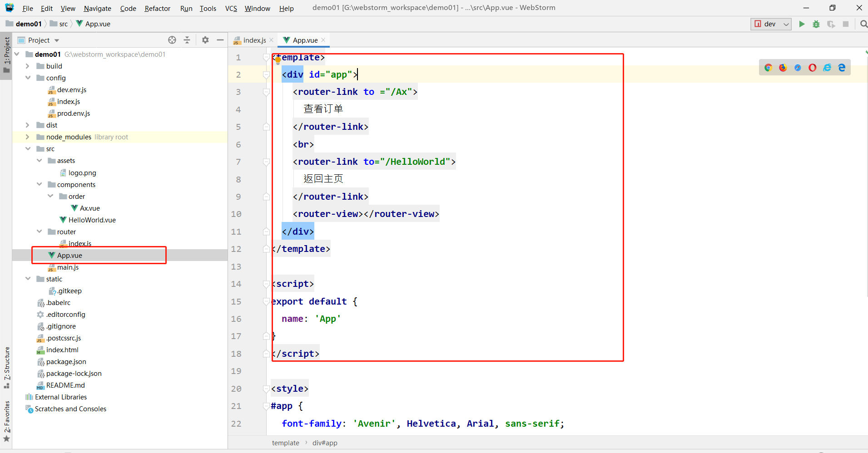Select logo.png in the assets folder
868x453 pixels.
coord(82,172)
